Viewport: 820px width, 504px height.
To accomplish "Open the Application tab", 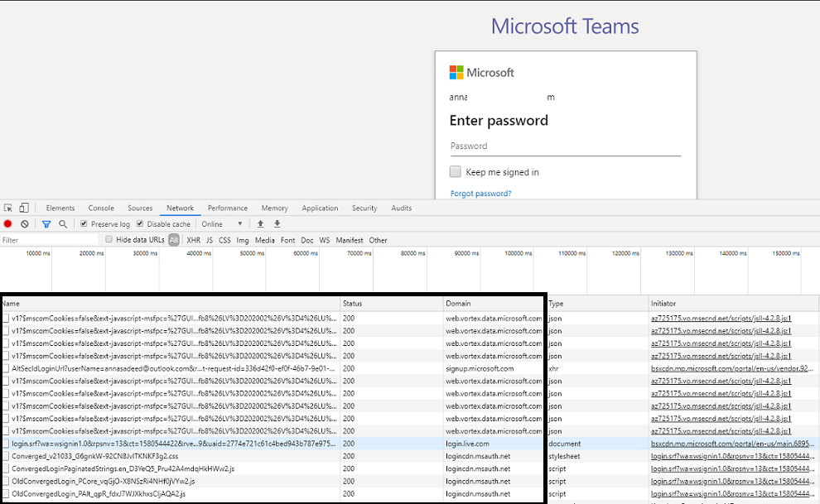I will coord(320,208).
